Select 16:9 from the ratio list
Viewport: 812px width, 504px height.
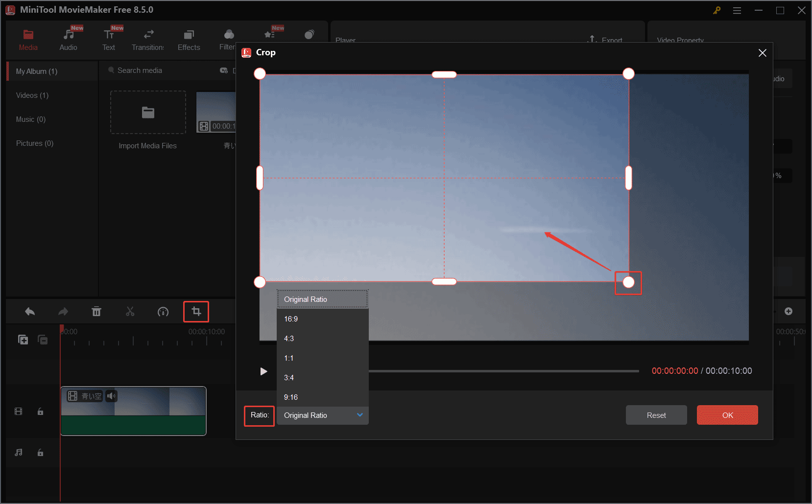tap(291, 319)
